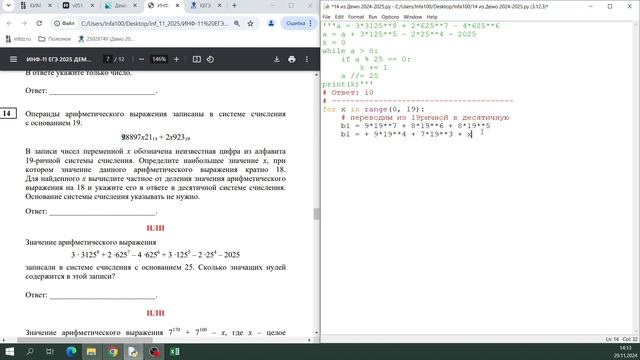Click the Chrome address bar URL
This screenshot has height=360, width=640.
coord(154,23)
